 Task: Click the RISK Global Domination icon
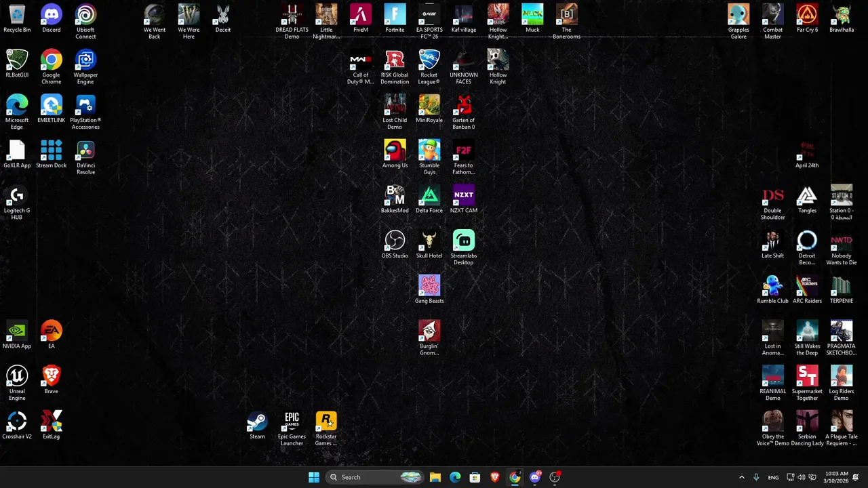[x=395, y=67]
